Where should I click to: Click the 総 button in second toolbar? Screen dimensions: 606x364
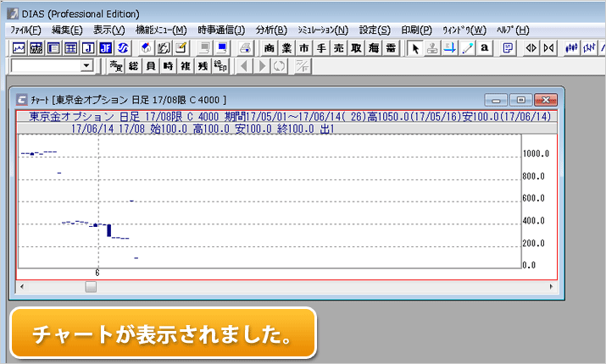133,66
